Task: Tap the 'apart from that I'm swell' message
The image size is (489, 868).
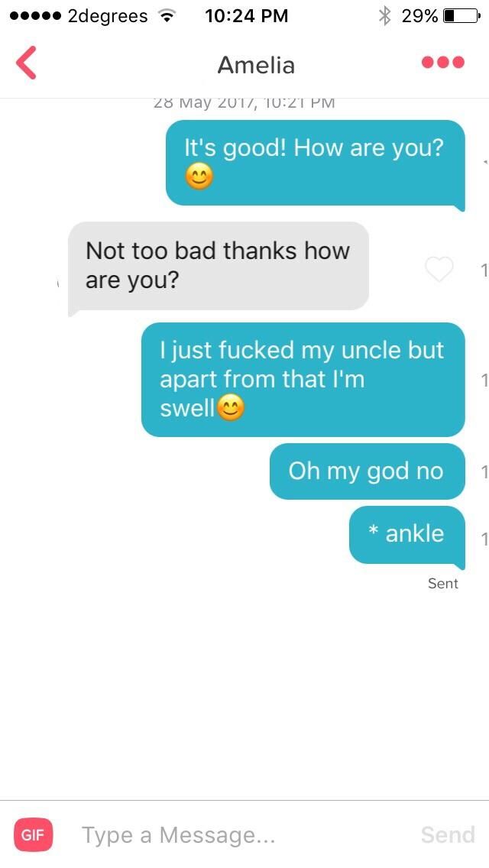Action: coord(303,380)
